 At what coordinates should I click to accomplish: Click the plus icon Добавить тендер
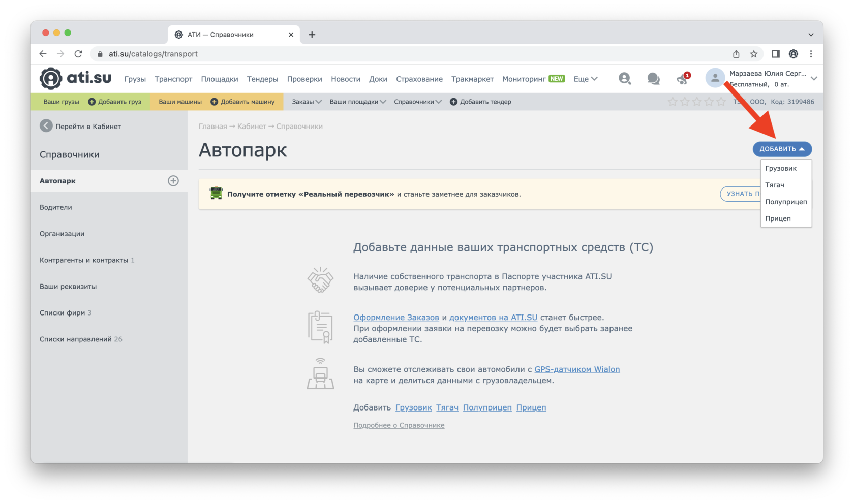tap(454, 102)
